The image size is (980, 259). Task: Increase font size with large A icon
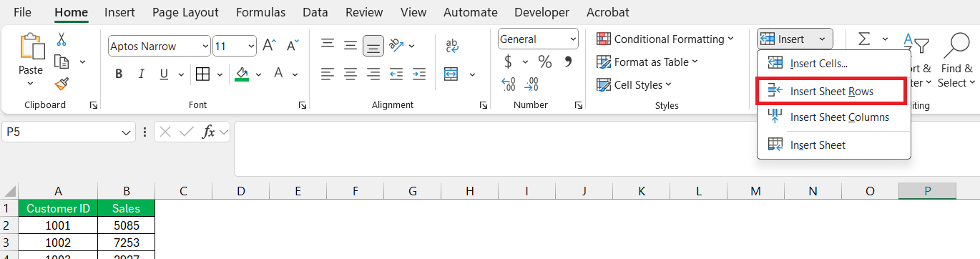pos(270,46)
